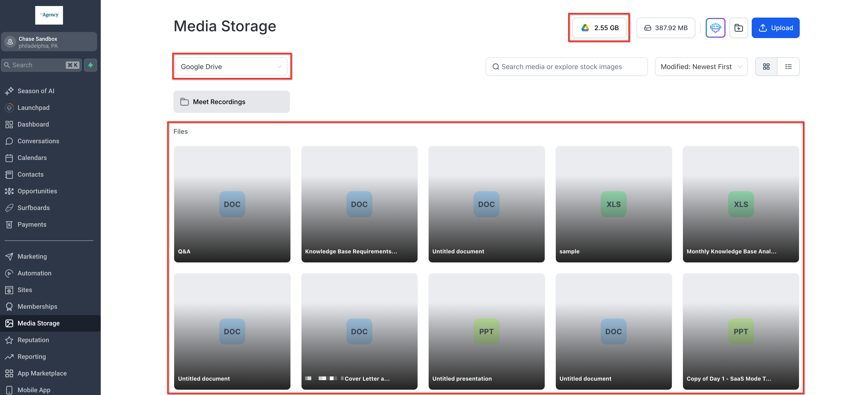This screenshot has height=395, width=868.
Task: Click the 387.92 MB local storage indicator
Action: click(666, 28)
